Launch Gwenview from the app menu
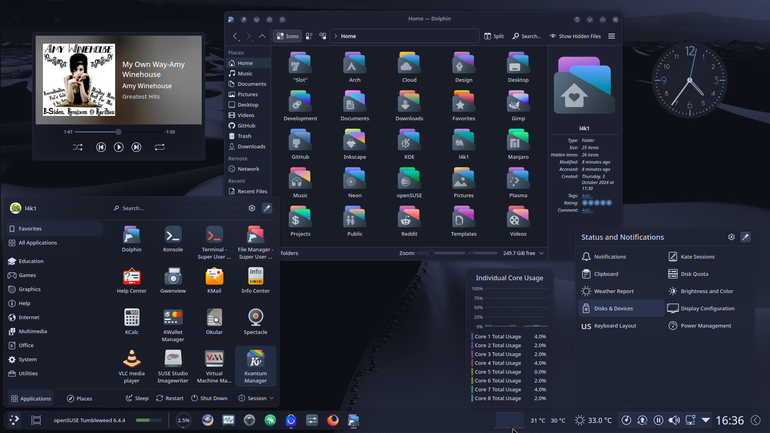This screenshot has width=770, height=433. [x=173, y=280]
